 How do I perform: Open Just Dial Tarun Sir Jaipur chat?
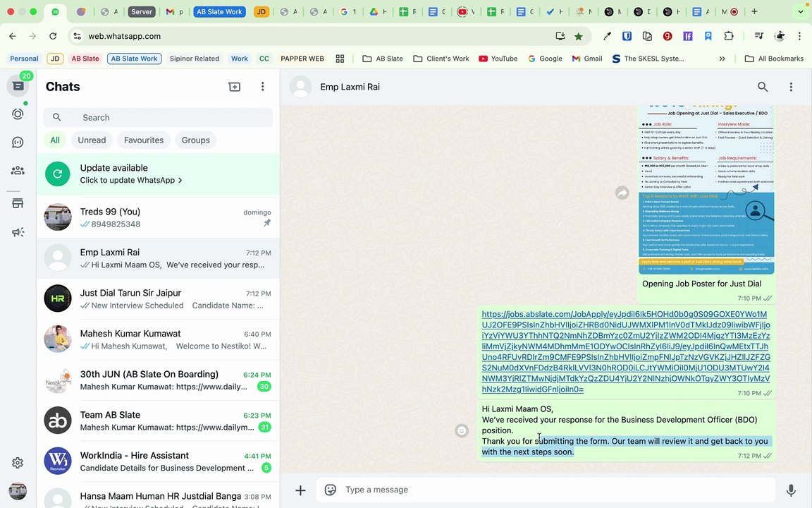point(158,298)
